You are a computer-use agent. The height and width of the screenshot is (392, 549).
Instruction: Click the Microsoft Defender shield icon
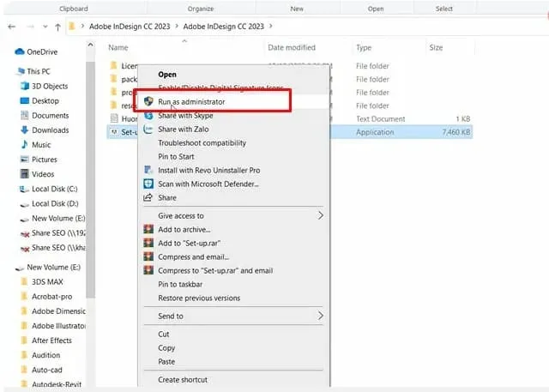coord(148,184)
